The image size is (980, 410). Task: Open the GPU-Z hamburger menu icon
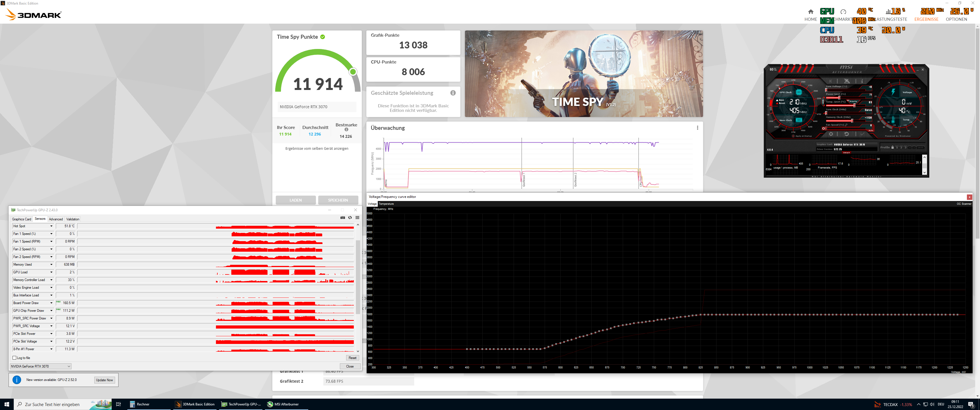point(357,218)
